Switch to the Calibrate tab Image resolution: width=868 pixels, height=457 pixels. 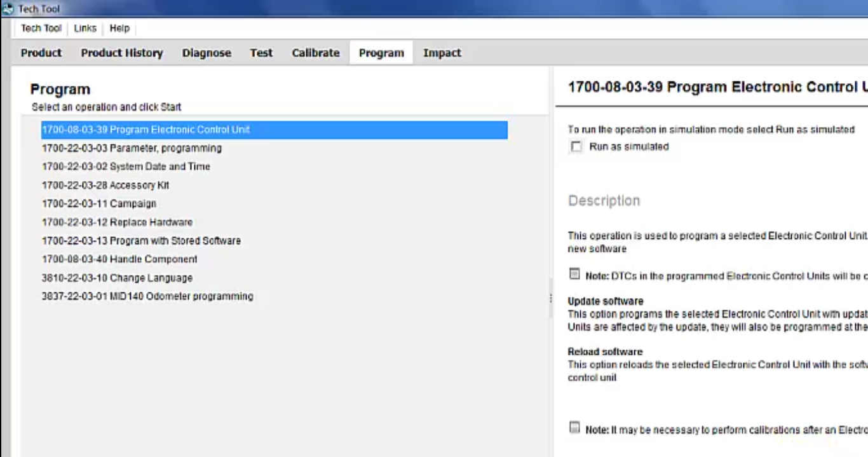pos(315,53)
